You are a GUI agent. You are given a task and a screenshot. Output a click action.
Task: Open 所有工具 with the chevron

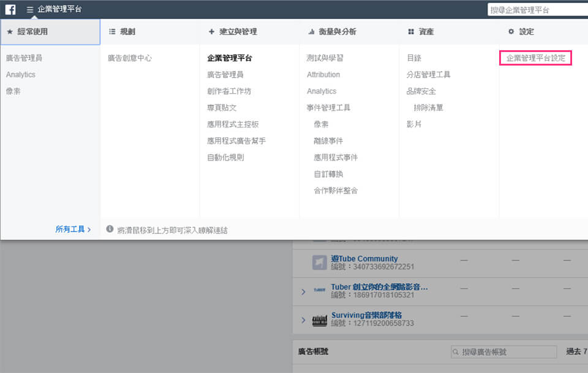tap(73, 230)
